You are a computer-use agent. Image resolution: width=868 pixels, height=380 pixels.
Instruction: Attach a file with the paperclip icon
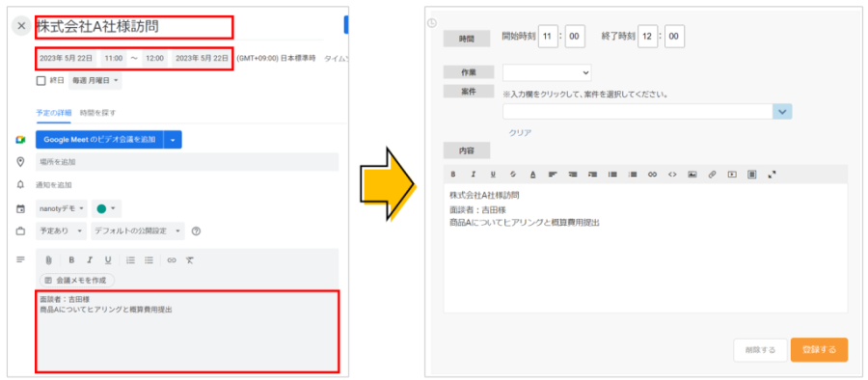click(49, 259)
